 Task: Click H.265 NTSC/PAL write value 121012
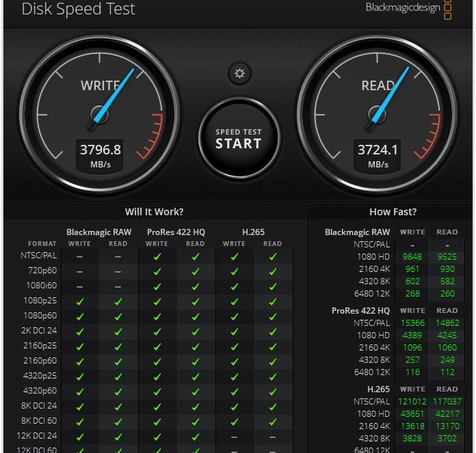coord(412,402)
